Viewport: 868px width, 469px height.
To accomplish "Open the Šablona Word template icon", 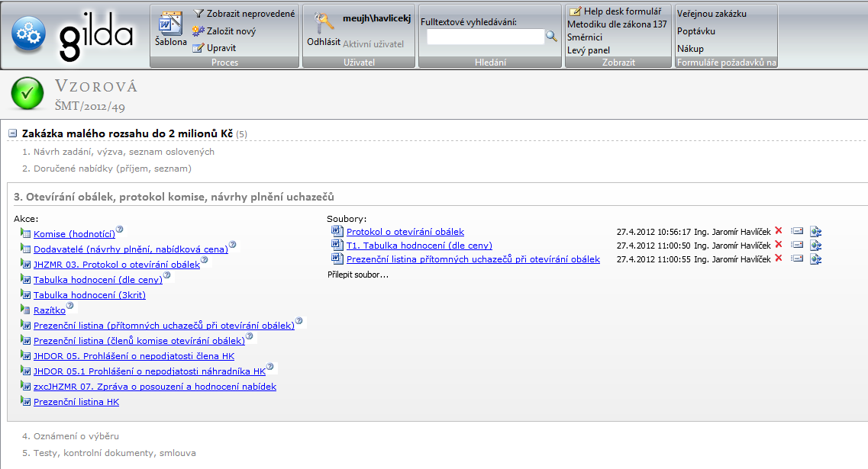I will (170, 23).
